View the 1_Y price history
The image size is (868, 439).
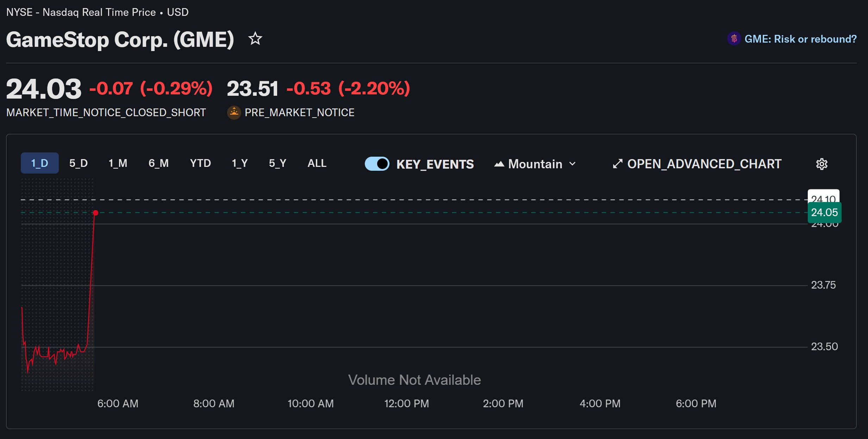point(240,163)
